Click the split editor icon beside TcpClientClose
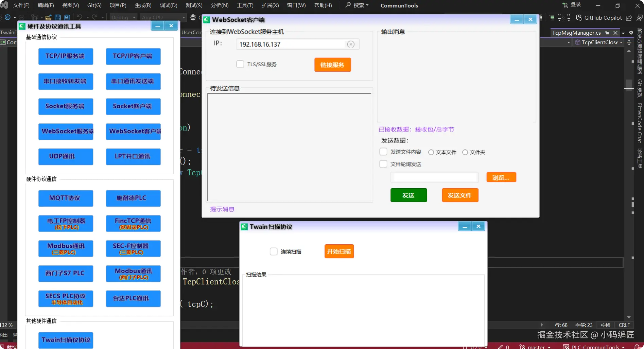This screenshot has height=349, width=644. 629,42
